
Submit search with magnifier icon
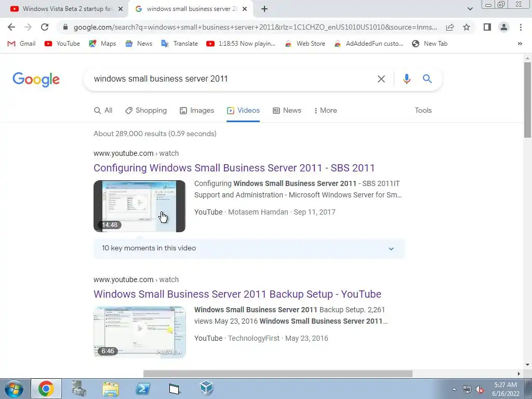click(x=427, y=79)
